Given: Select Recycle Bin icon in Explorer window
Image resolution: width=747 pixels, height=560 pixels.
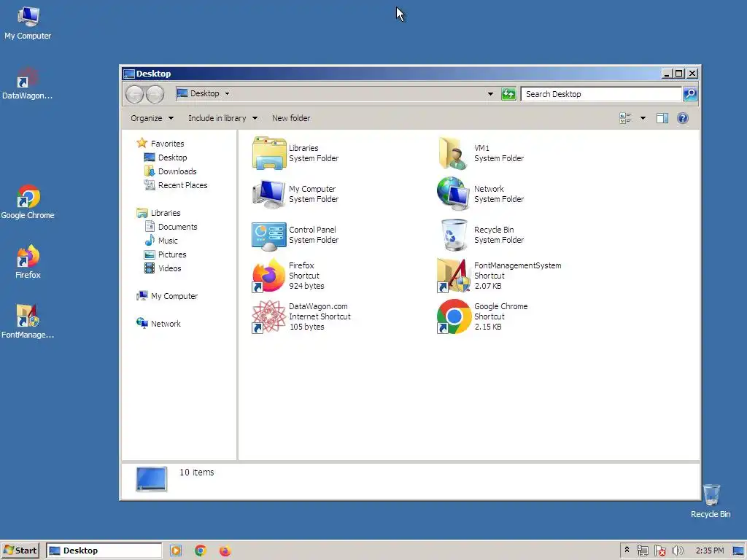Looking at the screenshot, I should pyautogui.click(x=454, y=235).
